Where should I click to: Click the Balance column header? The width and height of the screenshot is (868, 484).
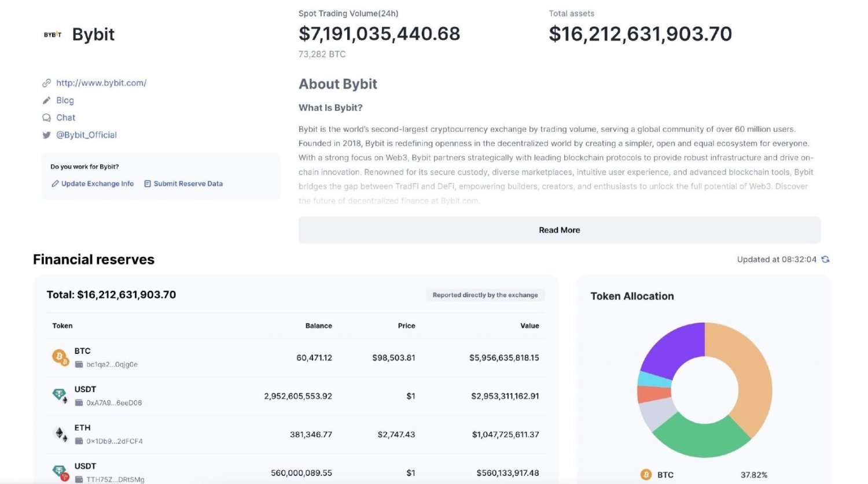318,326
